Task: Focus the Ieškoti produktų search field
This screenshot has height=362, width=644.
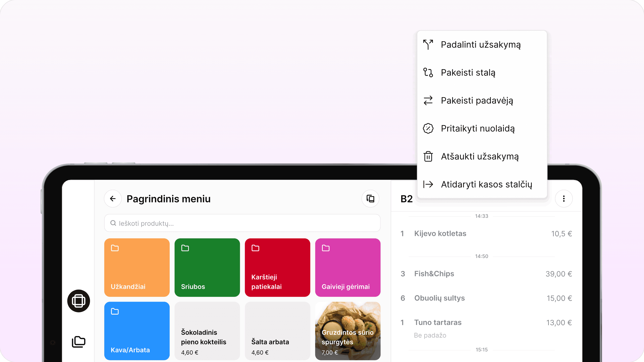Action: pyautogui.click(x=242, y=223)
